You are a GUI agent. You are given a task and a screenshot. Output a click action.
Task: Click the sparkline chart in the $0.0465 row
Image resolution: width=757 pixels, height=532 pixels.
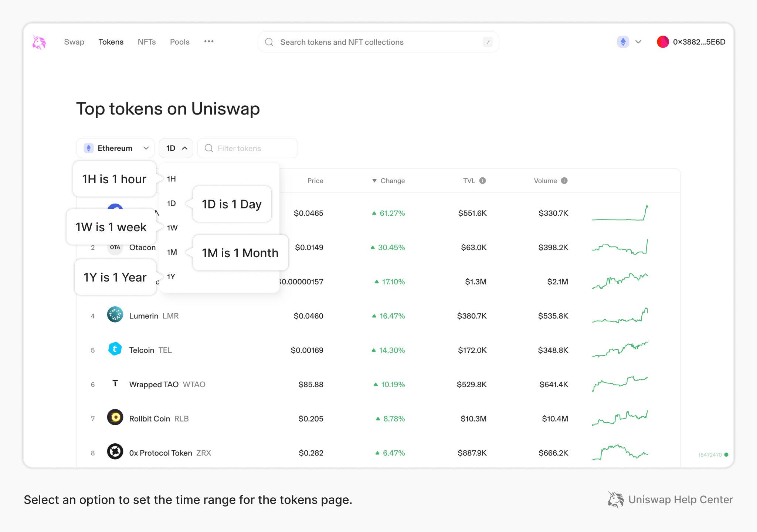click(x=620, y=212)
